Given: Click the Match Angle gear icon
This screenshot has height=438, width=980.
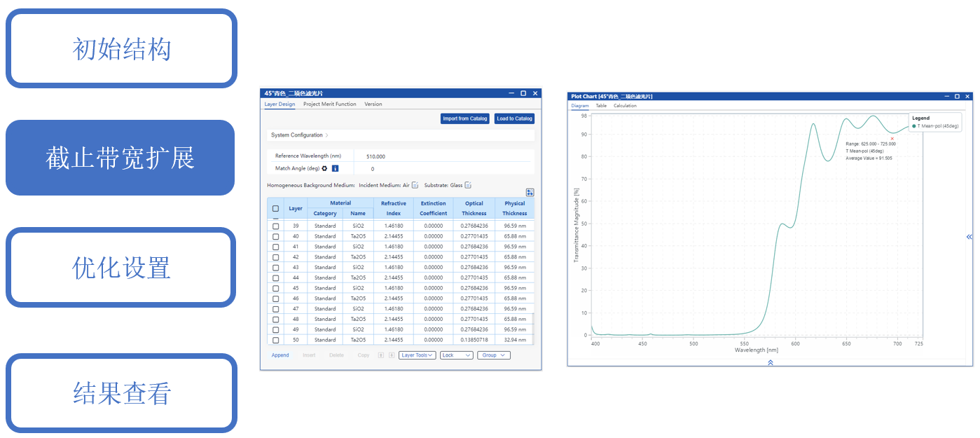Looking at the screenshot, I should point(324,168).
